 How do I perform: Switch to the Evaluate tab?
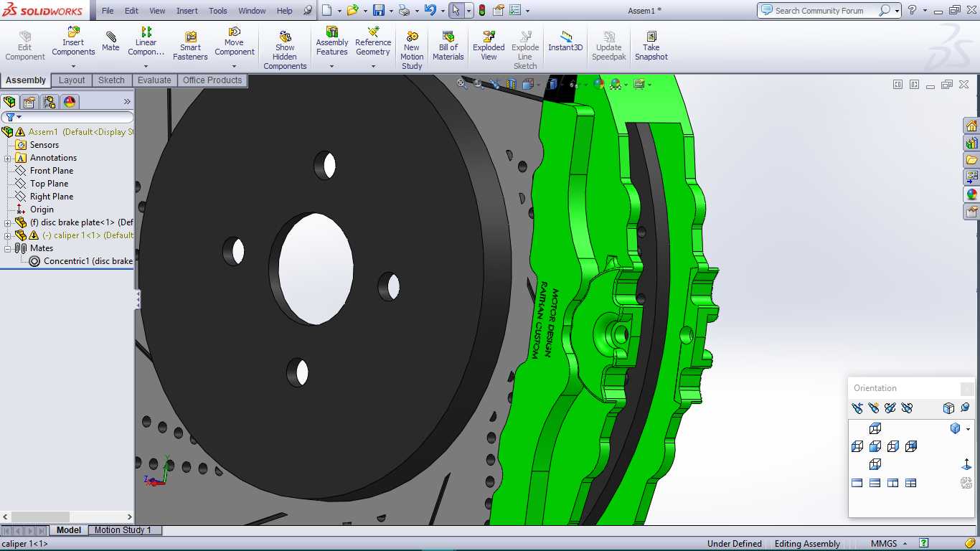coord(154,80)
